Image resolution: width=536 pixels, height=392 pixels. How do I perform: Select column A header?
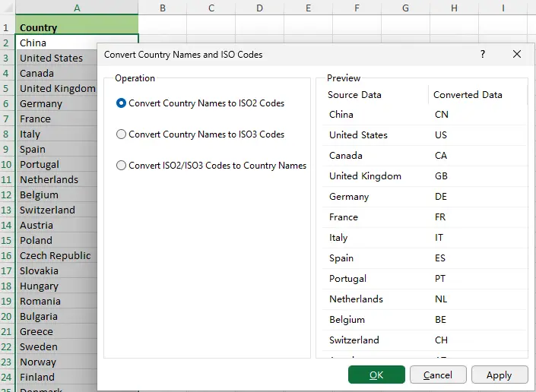click(77, 8)
